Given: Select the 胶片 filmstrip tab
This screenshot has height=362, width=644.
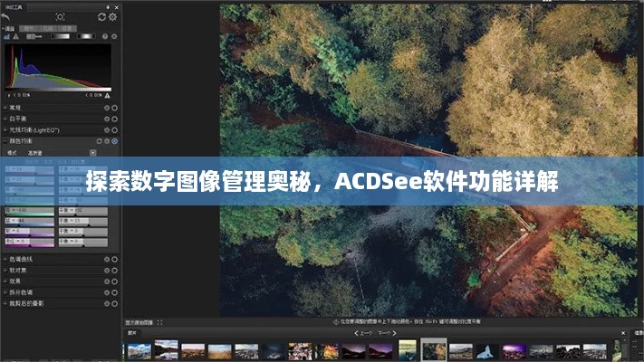Looking at the screenshot, I should pos(132,333).
